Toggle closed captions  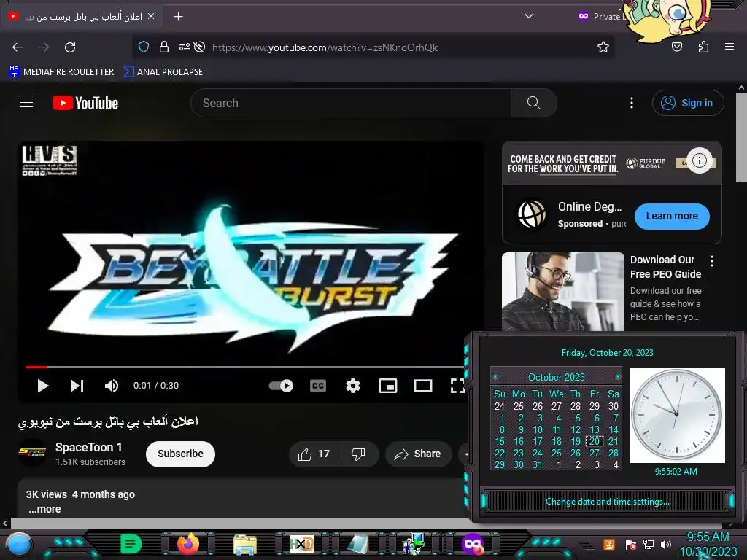[x=318, y=386]
